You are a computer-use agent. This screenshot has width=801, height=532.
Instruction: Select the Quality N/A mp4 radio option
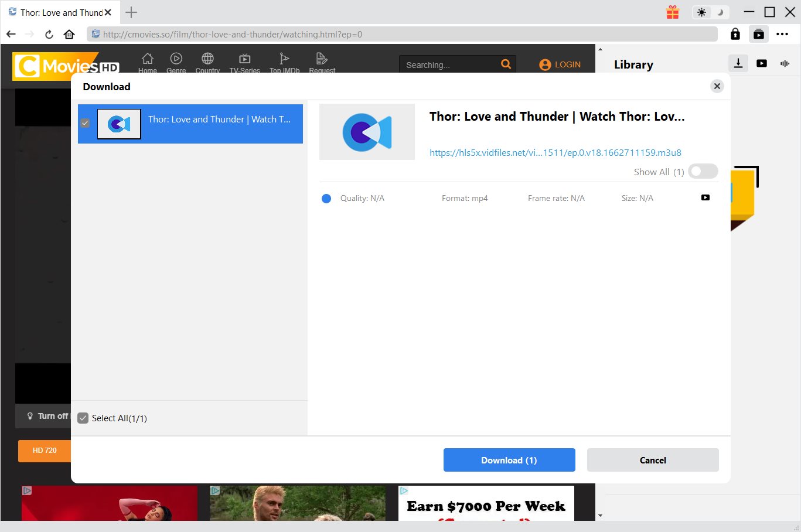coord(326,199)
